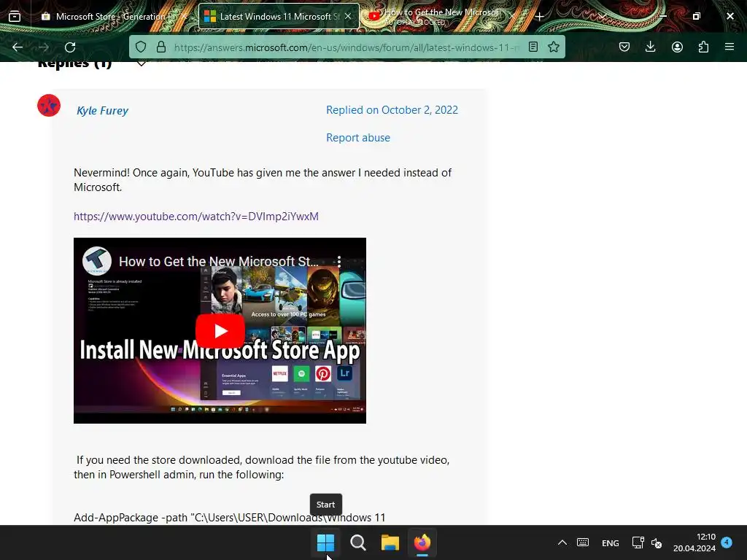Click Report abuse link

point(358,138)
